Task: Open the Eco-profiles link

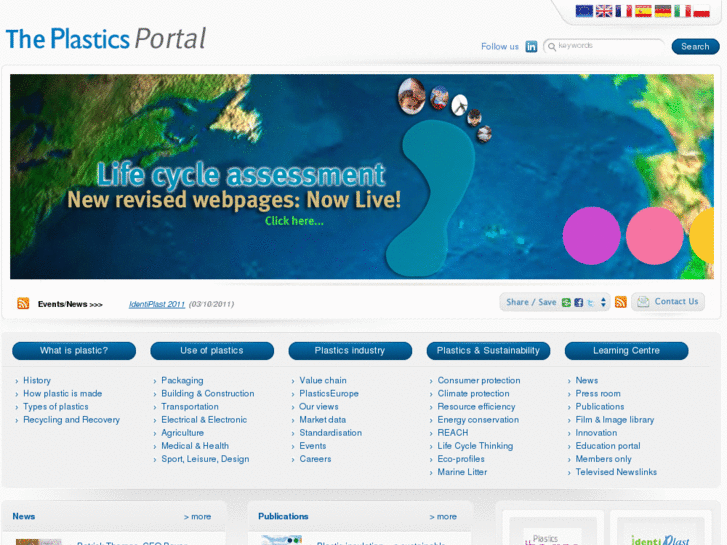Action: pyautogui.click(x=461, y=459)
